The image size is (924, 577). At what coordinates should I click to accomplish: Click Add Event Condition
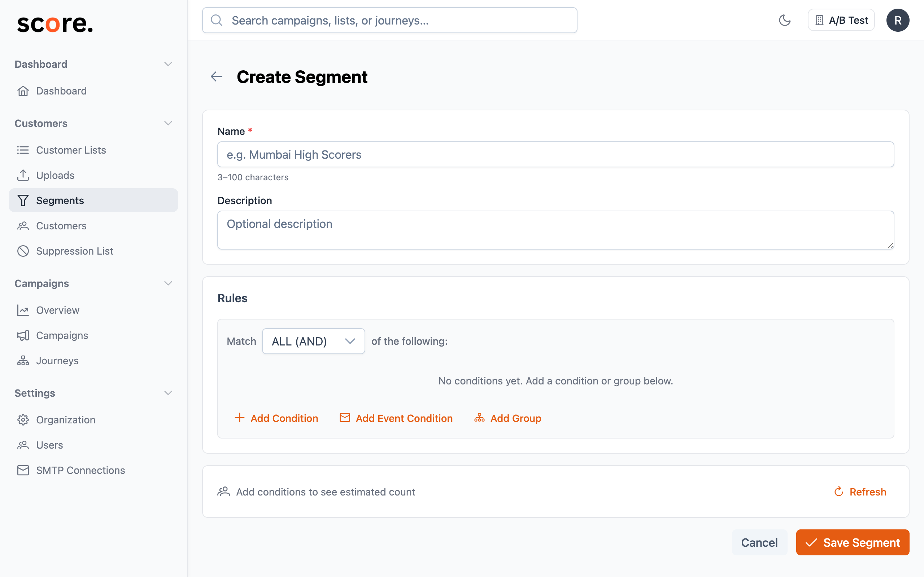point(396,418)
